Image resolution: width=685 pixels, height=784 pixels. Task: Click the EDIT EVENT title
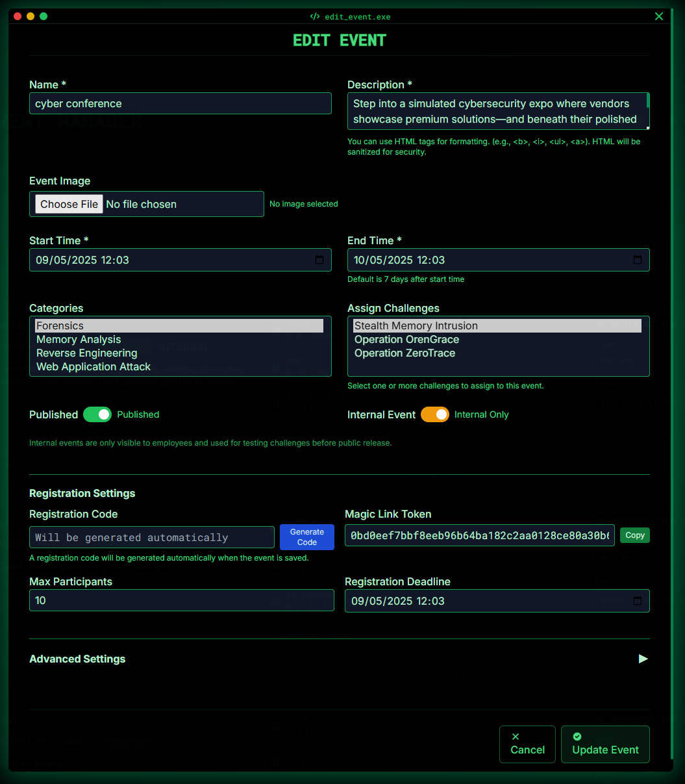[x=340, y=40]
